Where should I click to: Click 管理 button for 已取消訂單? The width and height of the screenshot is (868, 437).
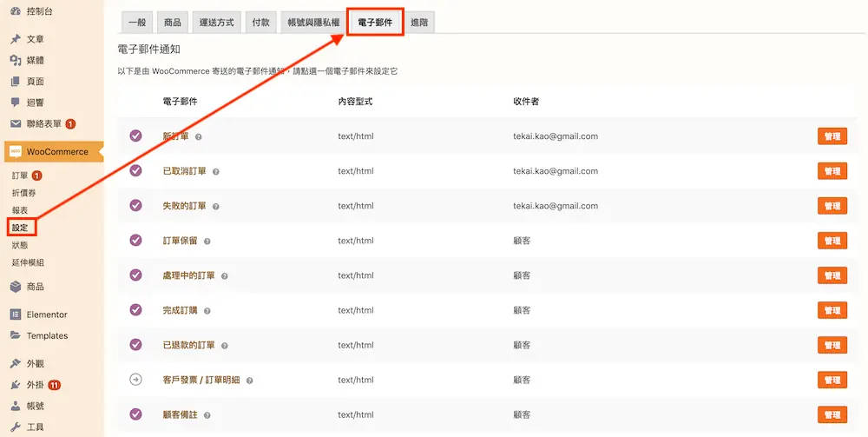coord(832,171)
